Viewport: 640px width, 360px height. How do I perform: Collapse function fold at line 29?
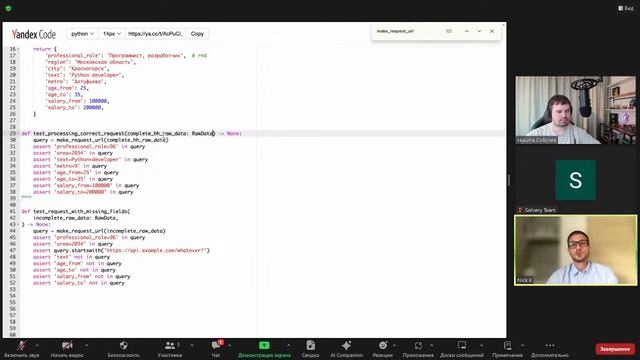[18, 133]
